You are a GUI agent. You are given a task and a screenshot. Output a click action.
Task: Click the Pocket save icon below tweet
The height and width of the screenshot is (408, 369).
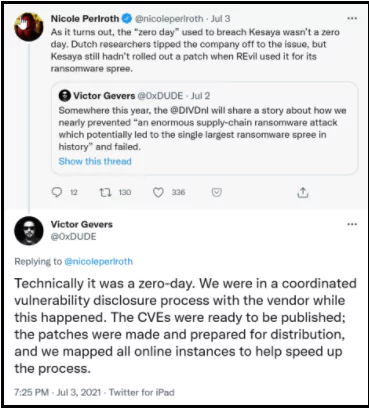pos(217,192)
